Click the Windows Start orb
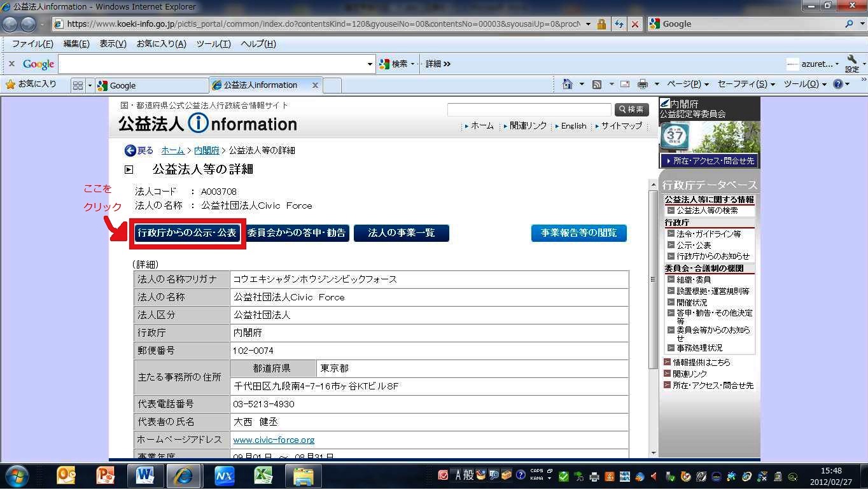This screenshot has width=868, height=490. click(x=17, y=475)
